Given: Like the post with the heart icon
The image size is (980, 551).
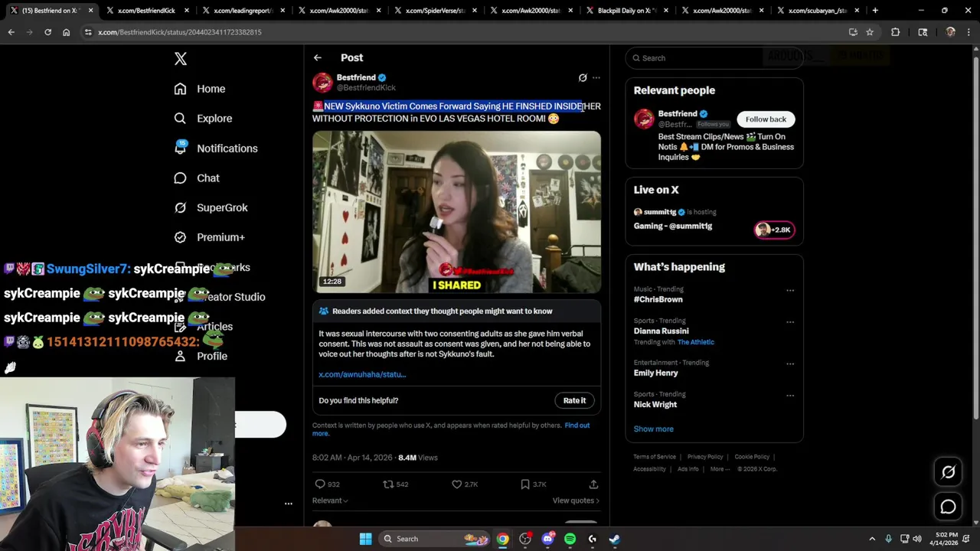Looking at the screenshot, I should point(456,484).
